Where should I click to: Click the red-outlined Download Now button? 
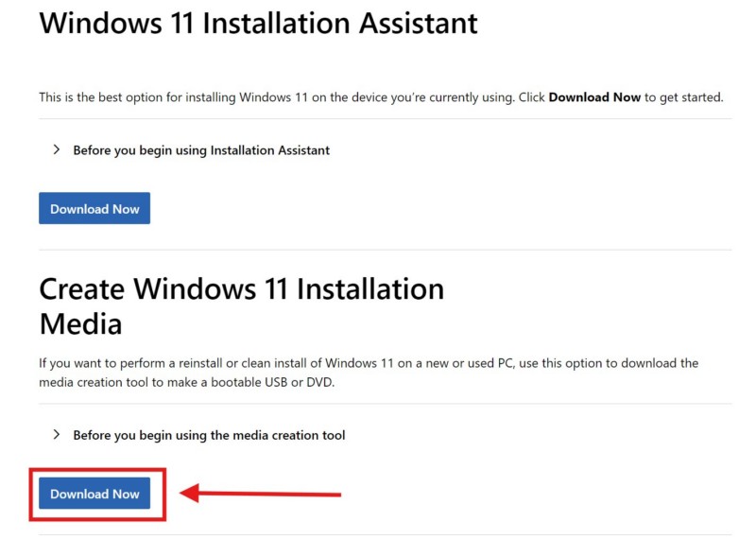pyautogui.click(x=94, y=494)
